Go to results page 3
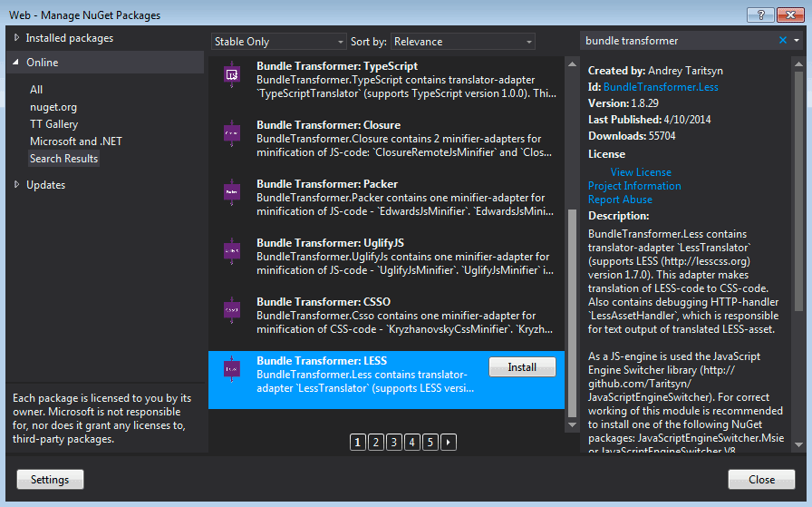Viewport: 812px width, 507px height. (394, 443)
